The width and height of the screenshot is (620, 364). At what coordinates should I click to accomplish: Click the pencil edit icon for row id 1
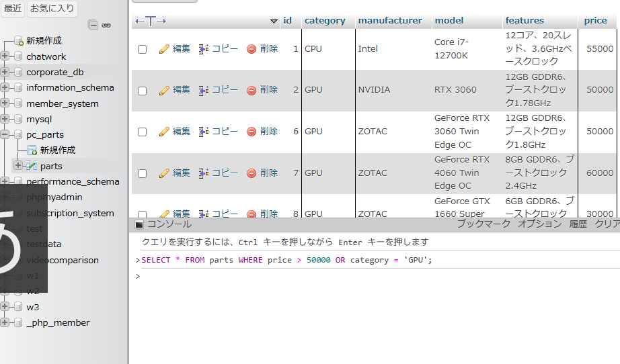(x=164, y=49)
